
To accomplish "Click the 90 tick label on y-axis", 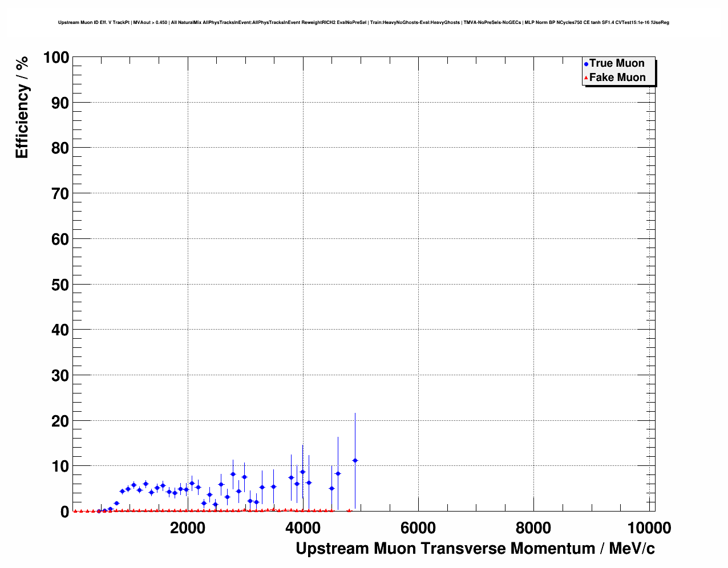I will point(59,103).
